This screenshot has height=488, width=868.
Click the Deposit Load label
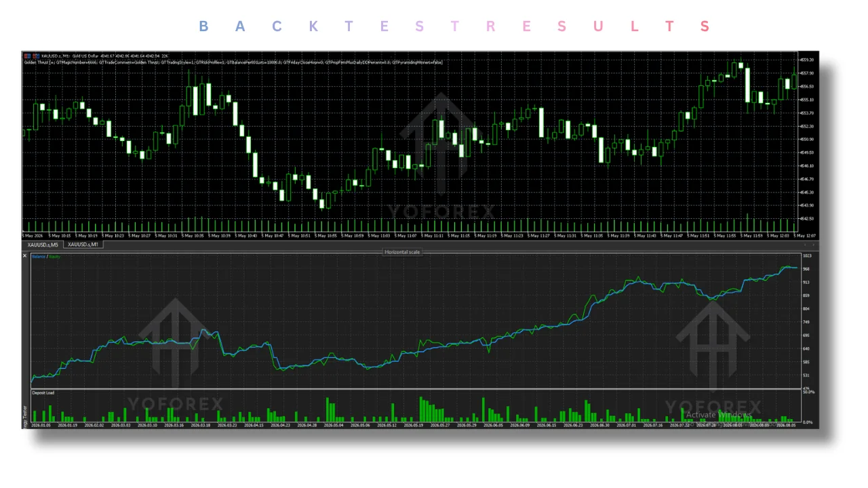[42, 392]
